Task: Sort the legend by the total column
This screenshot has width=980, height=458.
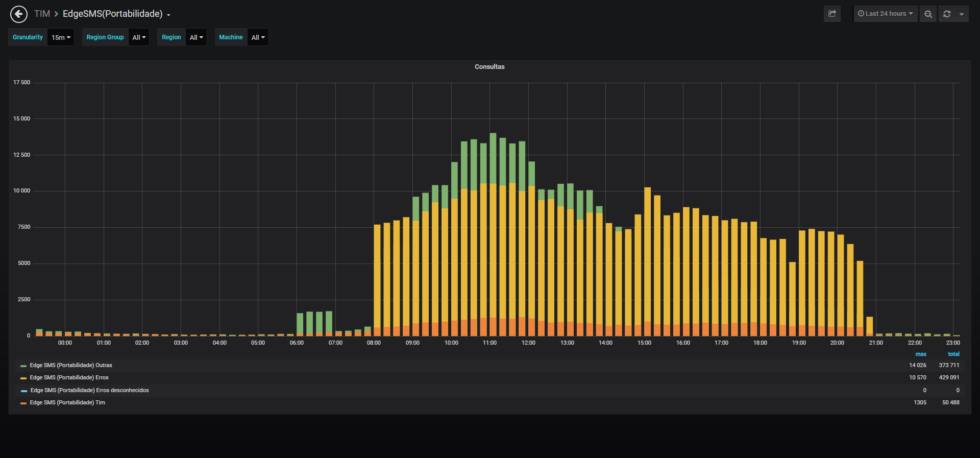Action: [953, 354]
